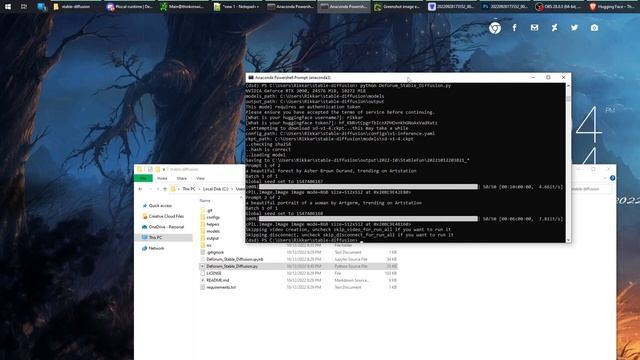
Task: Open Explorer File tab
Action: click(143, 178)
